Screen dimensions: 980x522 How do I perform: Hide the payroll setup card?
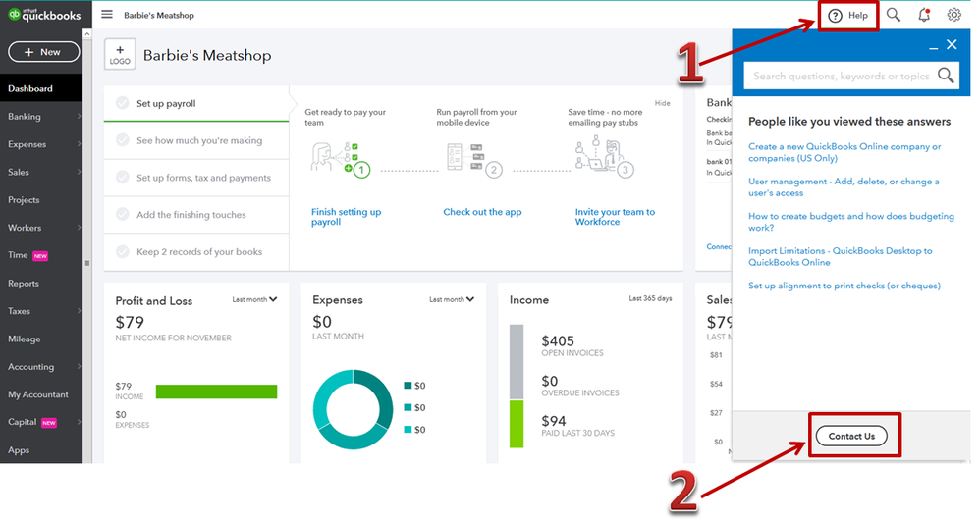pos(663,103)
